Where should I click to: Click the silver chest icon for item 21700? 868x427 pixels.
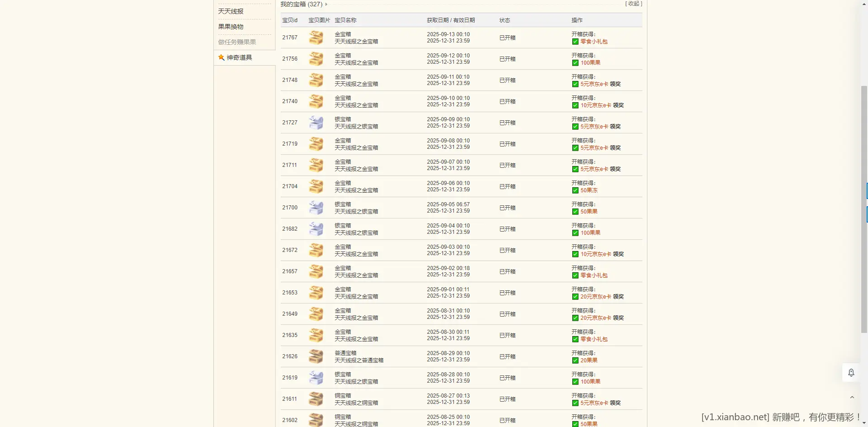click(316, 208)
